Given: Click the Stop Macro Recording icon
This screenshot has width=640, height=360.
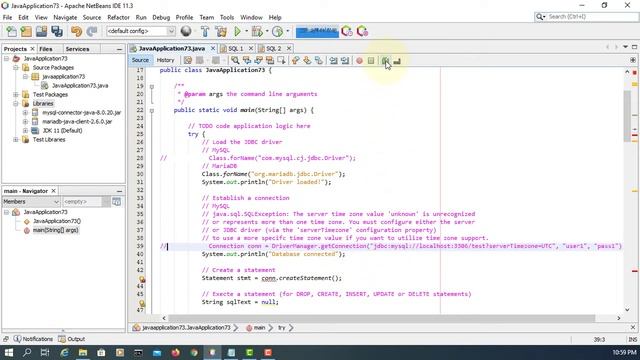Looking at the screenshot, I should (371, 60).
